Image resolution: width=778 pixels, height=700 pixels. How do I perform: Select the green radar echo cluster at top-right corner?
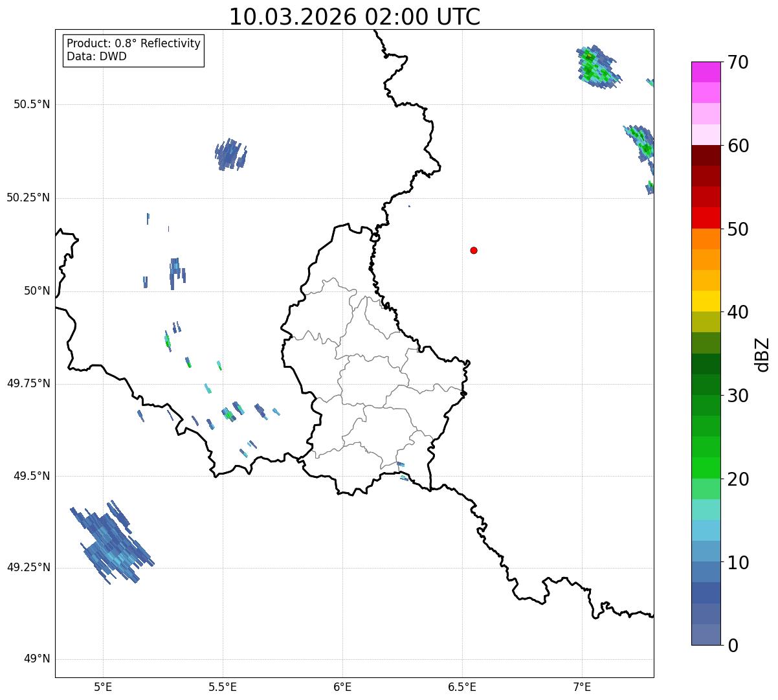(x=595, y=67)
